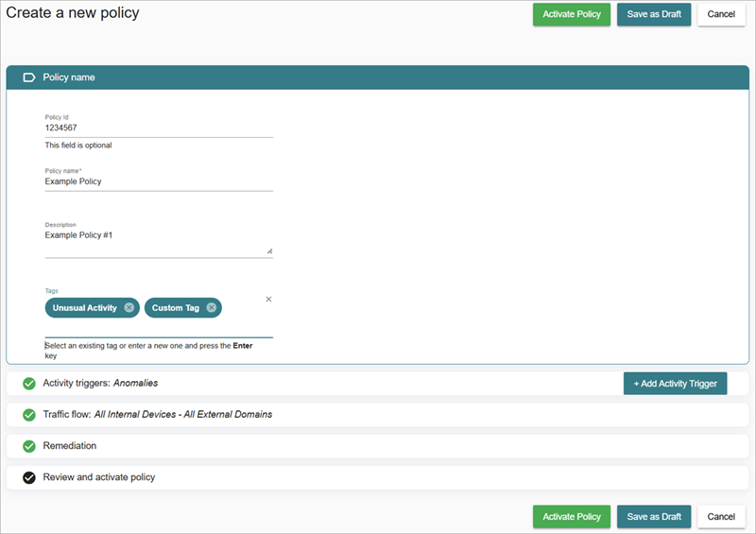Click the Policy name label icon in header
This screenshot has height=534, width=756.
point(29,78)
